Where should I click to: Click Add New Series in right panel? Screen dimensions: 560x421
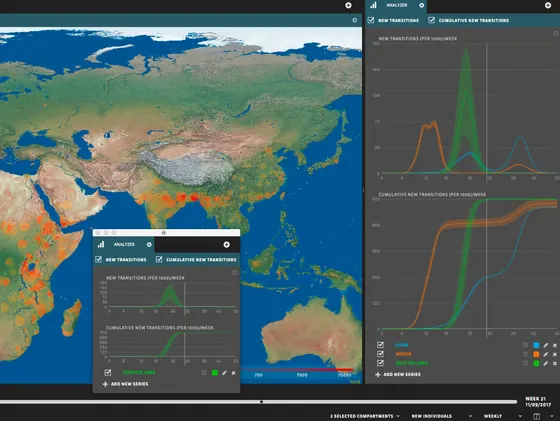click(x=398, y=375)
